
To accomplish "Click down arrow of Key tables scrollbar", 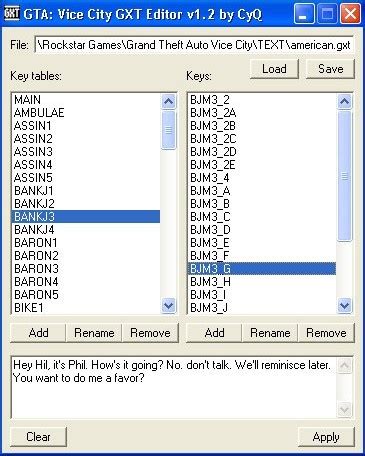I will pos(168,306).
